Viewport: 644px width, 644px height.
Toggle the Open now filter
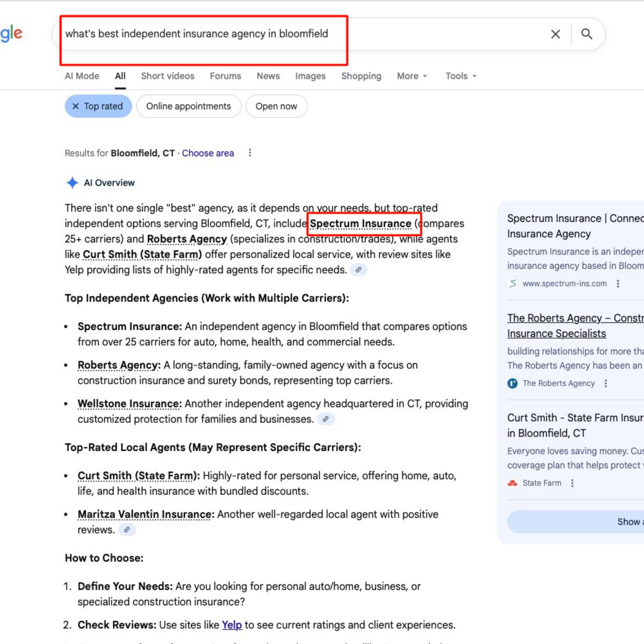tap(276, 106)
